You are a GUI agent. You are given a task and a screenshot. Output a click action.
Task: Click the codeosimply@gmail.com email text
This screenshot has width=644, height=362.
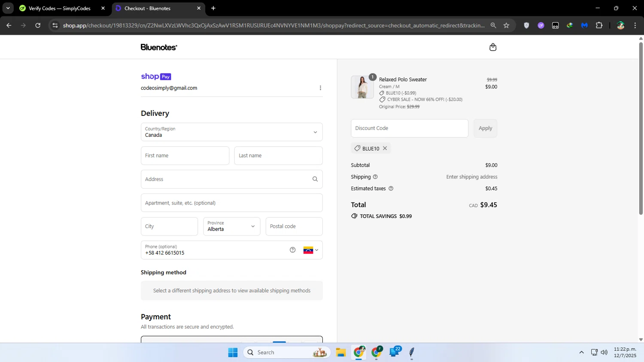coord(169,88)
